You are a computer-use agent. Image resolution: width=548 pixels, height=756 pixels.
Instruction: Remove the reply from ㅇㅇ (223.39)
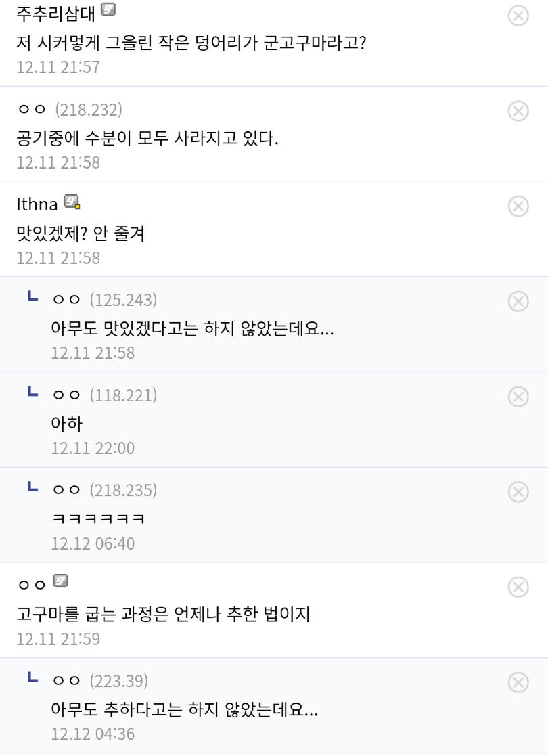(518, 682)
